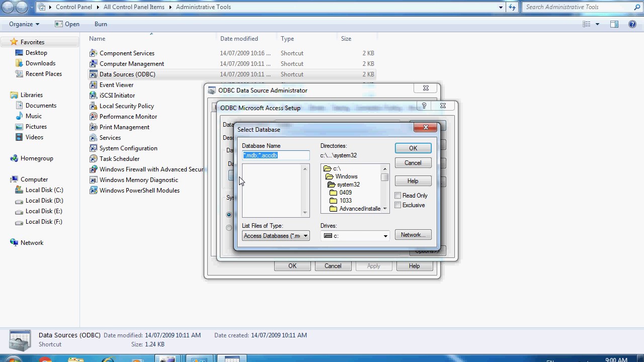The height and width of the screenshot is (362, 644).
Task: Select the Task Scheduler icon
Action: tap(93, 158)
